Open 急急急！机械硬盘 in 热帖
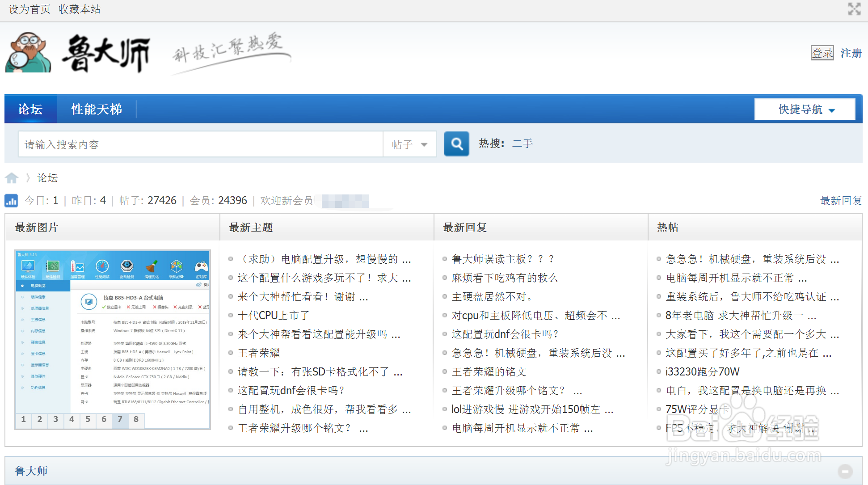The height and width of the screenshot is (485, 868). pos(752,259)
